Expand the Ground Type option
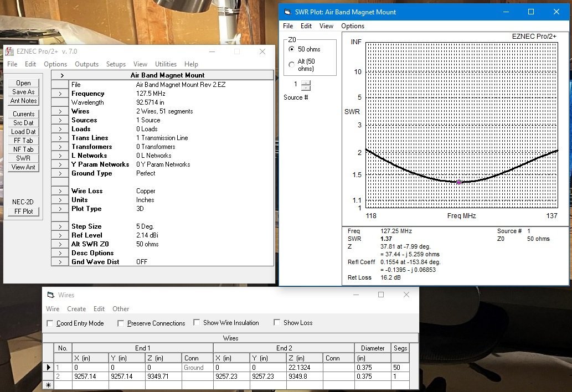Viewport: 572px width, 392px height. 60,173
